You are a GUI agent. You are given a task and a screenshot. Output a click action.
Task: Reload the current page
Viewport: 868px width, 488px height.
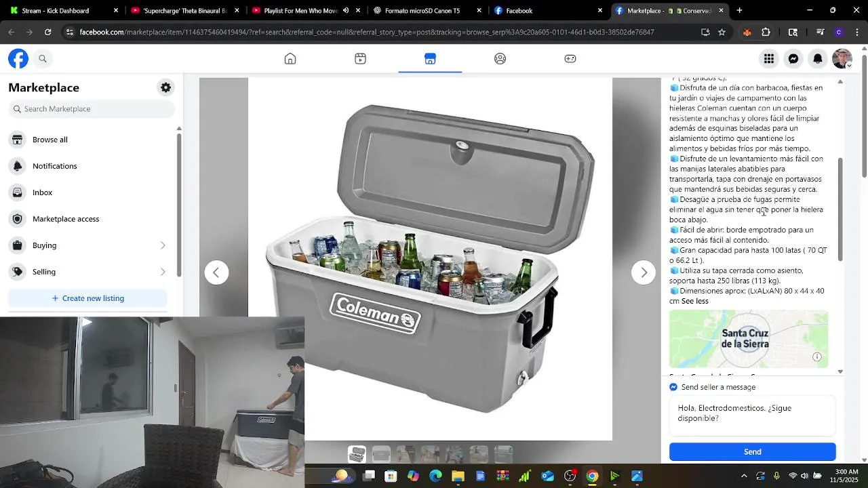47,32
